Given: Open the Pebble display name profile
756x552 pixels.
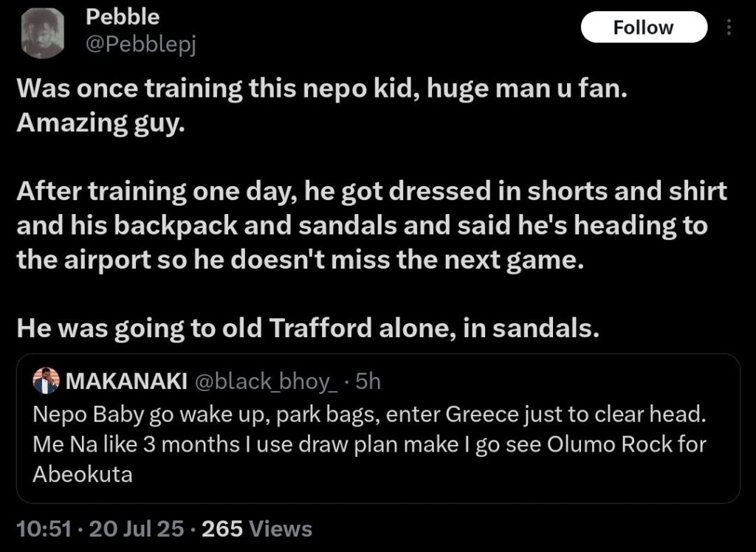Looking at the screenshot, I should coord(123,17).
